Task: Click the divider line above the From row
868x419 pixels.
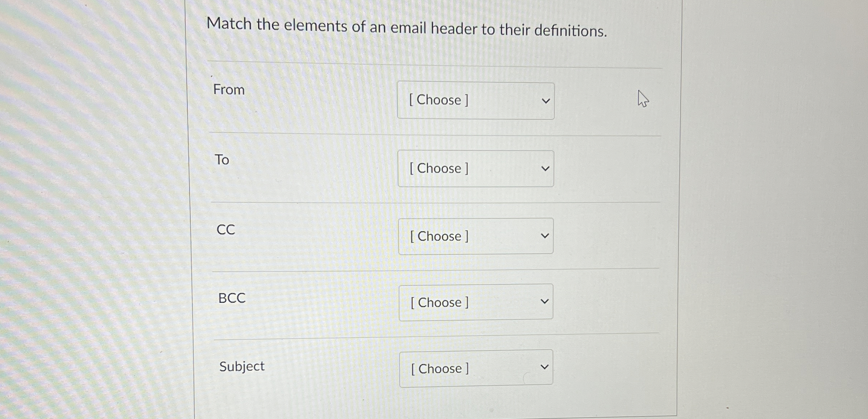Action: click(433, 63)
